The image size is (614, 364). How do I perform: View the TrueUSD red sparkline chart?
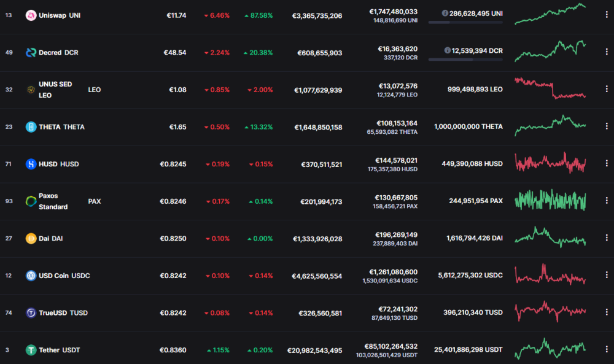[x=550, y=311]
